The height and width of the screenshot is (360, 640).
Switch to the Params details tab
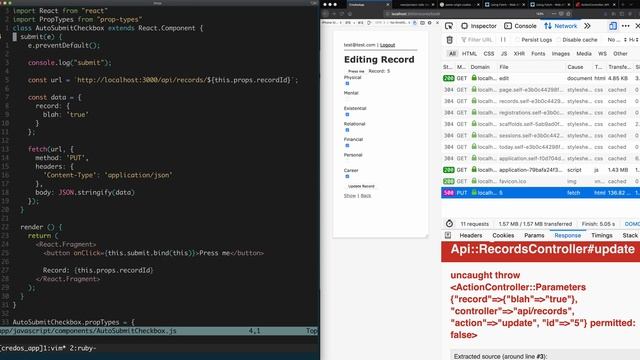point(534,236)
